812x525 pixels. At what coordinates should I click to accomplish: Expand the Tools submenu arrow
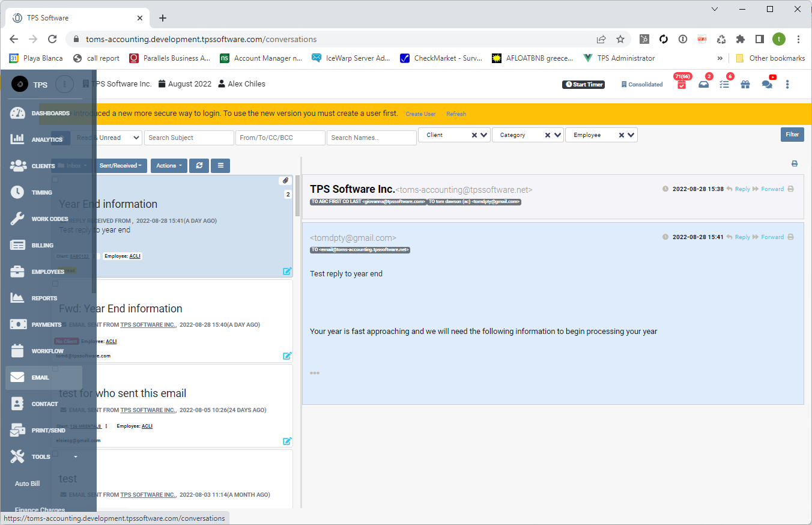pyautogui.click(x=76, y=457)
